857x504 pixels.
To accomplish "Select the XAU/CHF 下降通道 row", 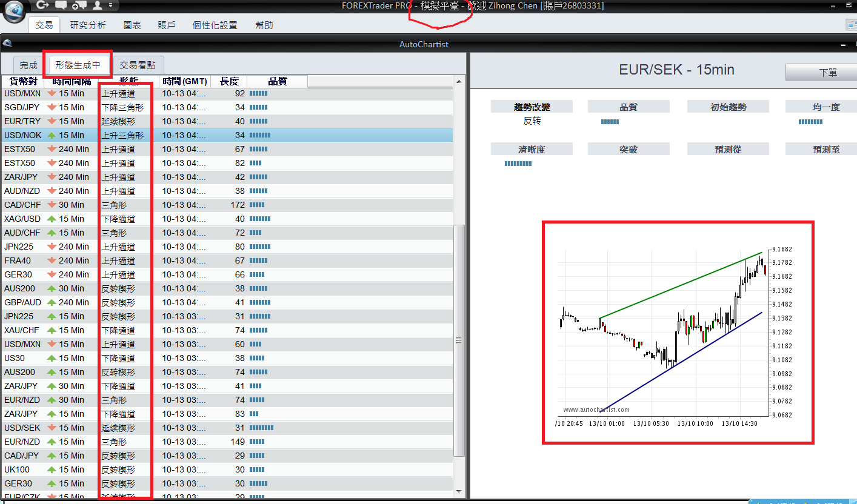I will click(227, 330).
